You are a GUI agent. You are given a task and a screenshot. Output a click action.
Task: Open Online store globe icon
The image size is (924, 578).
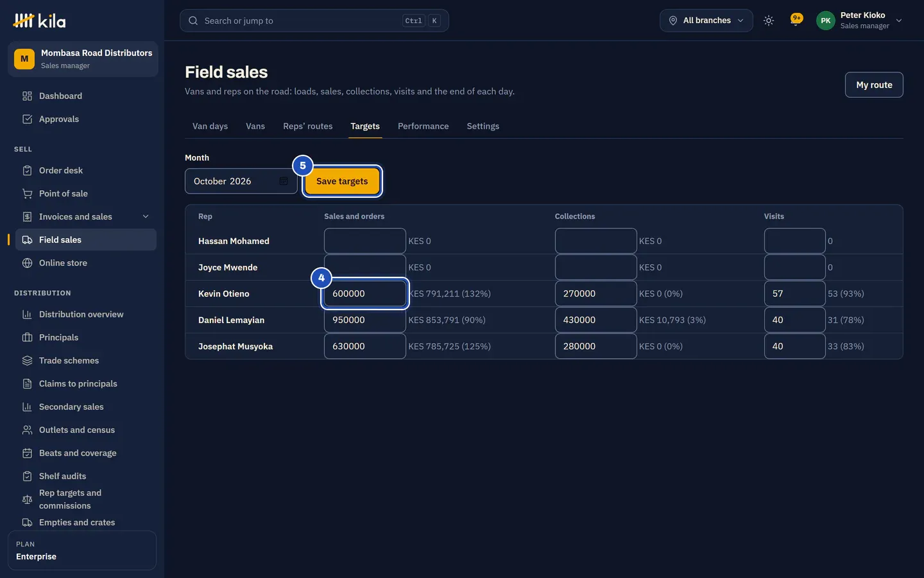(27, 263)
